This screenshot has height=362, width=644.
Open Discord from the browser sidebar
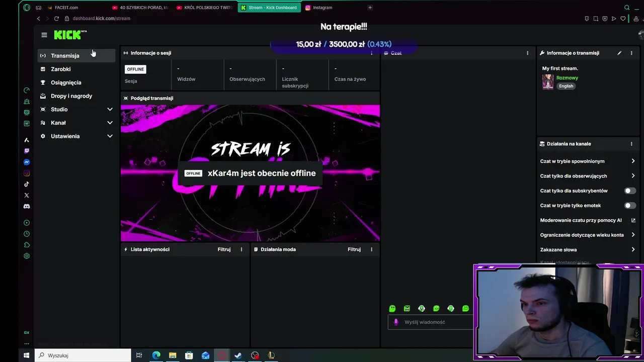(x=27, y=206)
